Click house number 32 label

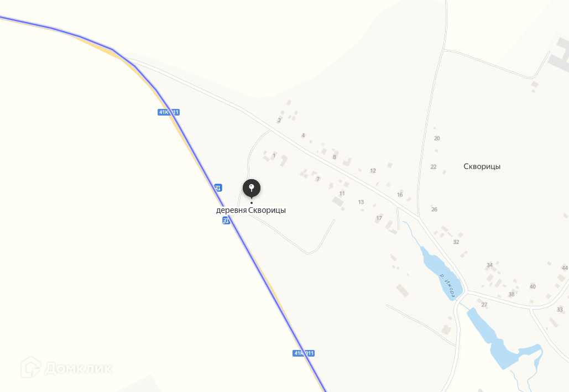click(x=456, y=242)
